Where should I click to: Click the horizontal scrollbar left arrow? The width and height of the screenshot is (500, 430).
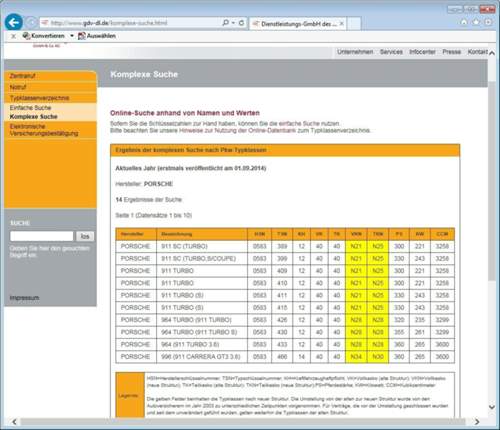point(14,422)
